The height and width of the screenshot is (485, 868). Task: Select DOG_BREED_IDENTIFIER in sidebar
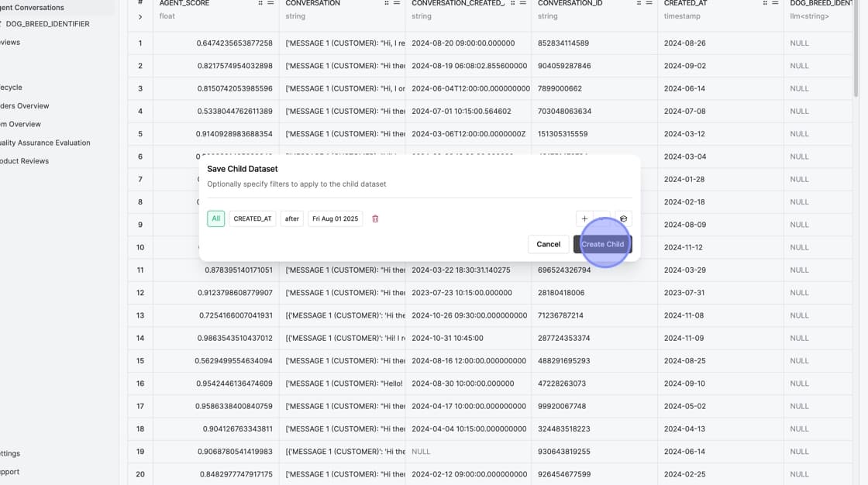pos(47,24)
